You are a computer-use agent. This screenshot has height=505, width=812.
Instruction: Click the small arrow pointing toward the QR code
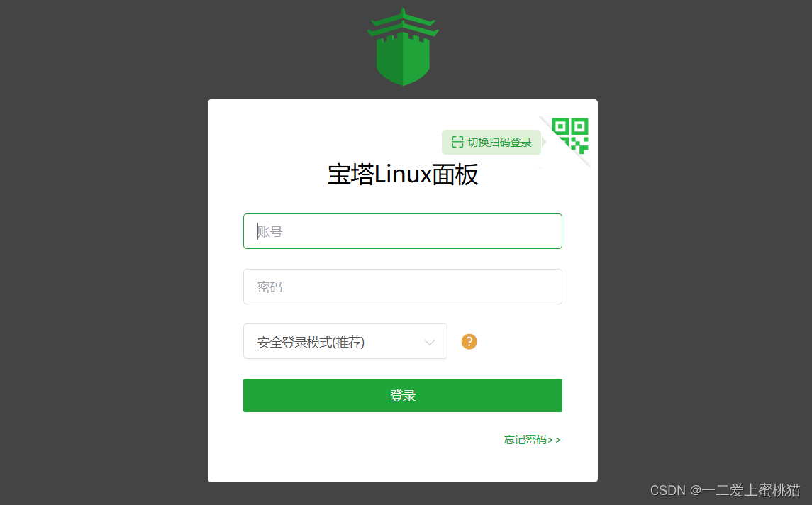click(544, 142)
